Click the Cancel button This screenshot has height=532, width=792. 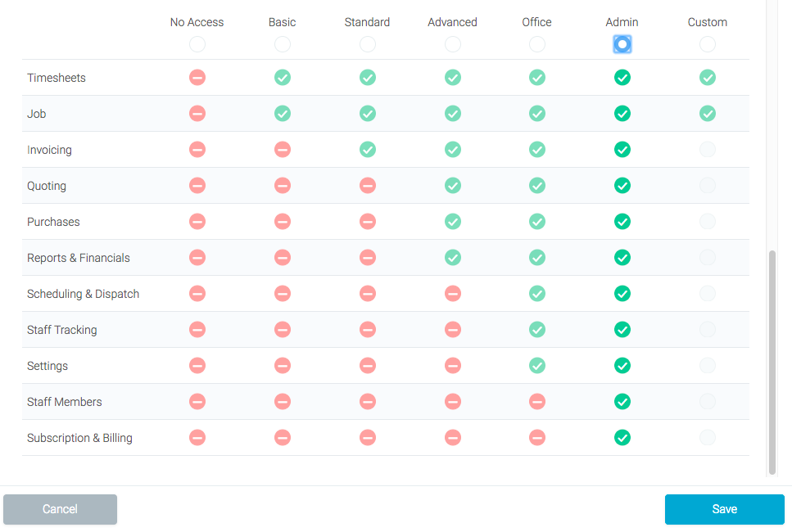60,509
